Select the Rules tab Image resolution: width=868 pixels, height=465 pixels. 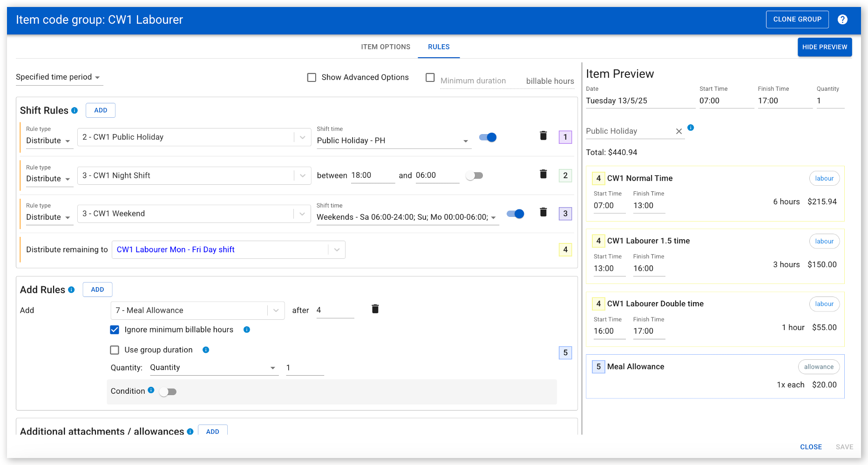pos(439,47)
